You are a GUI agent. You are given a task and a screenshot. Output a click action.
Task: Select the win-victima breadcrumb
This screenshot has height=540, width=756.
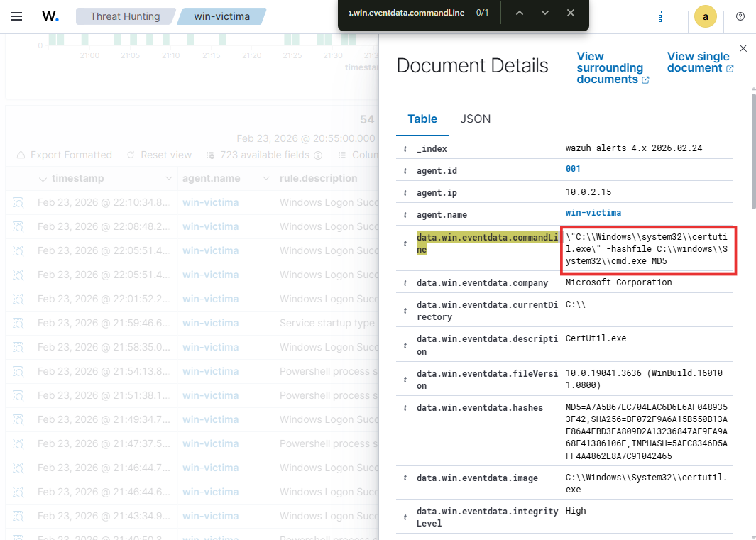(x=221, y=16)
